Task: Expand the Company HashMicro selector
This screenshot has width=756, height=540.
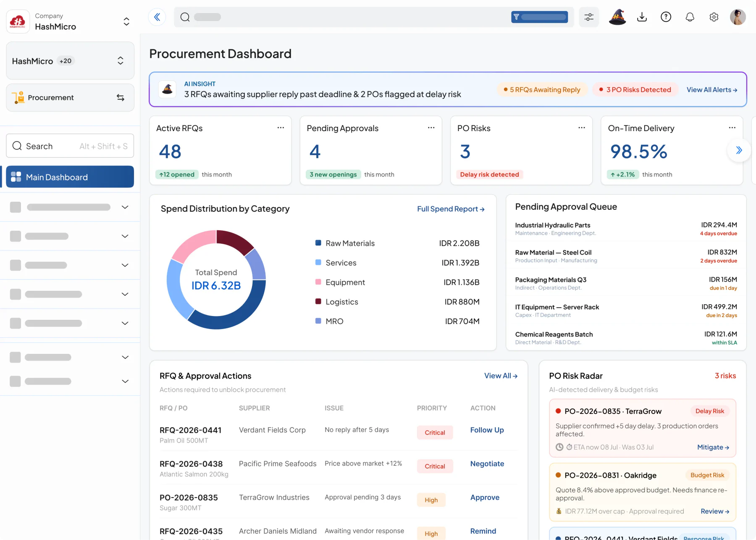Action: [126, 21]
